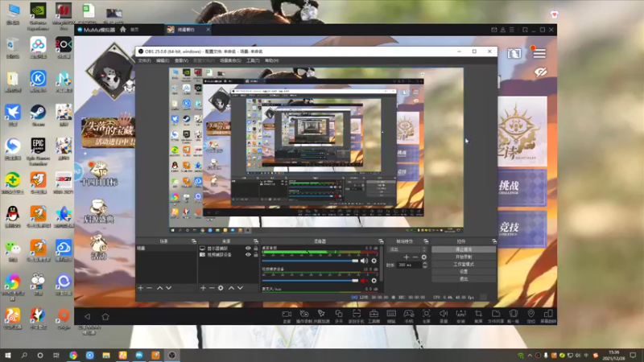Add a new scene with the plus icon
The image size is (644, 362).
140,288
